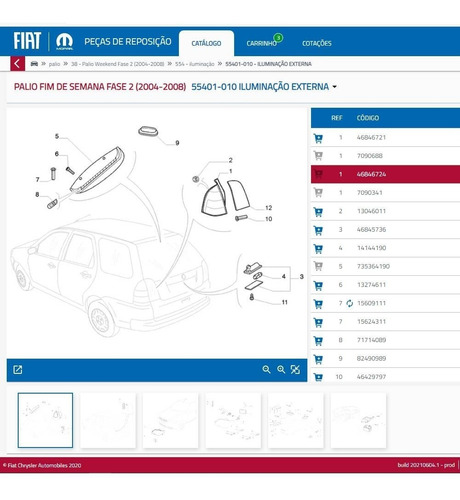The height and width of the screenshot is (500, 460).
Task: Add part 15624311 to cart
Action: 318,322
